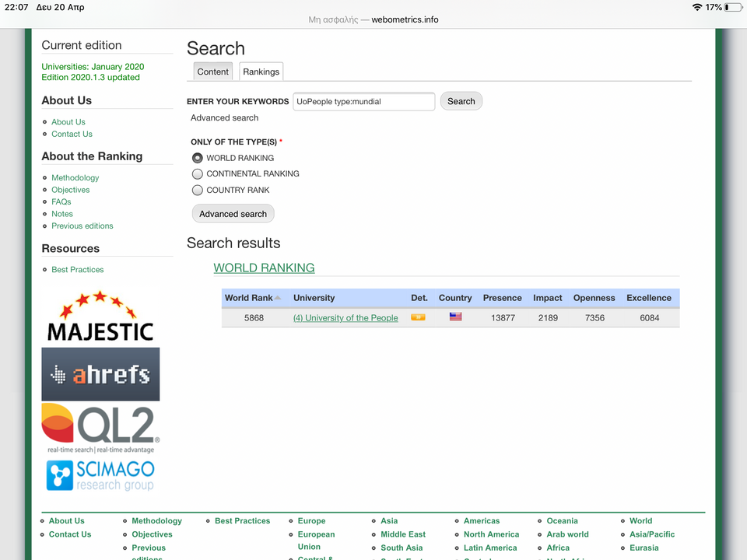Select the Continental Ranking radio button

point(197,173)
